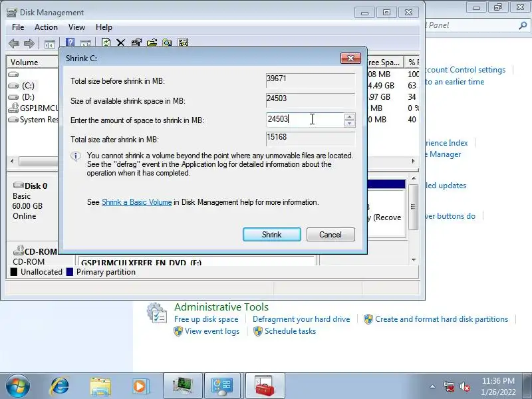This screenshot has width=532, height=399.
Task: Open the Windows Start orb
Action: click(18, 386)
